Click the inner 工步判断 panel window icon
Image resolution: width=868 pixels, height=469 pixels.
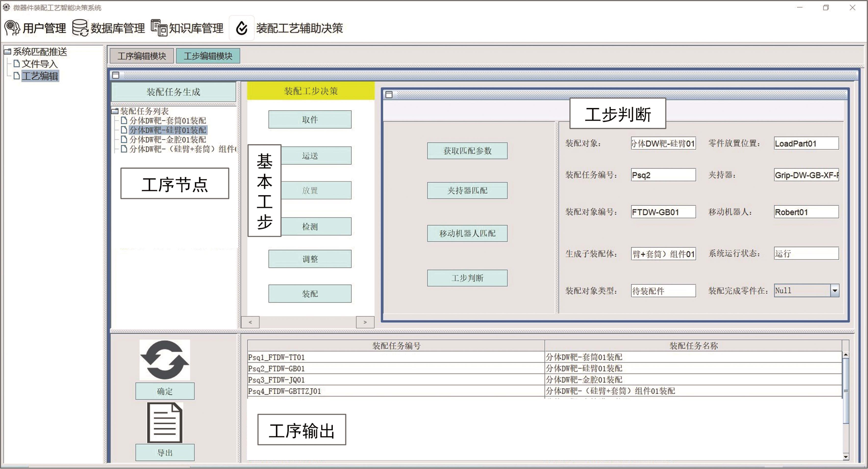(x=389, y=94)
